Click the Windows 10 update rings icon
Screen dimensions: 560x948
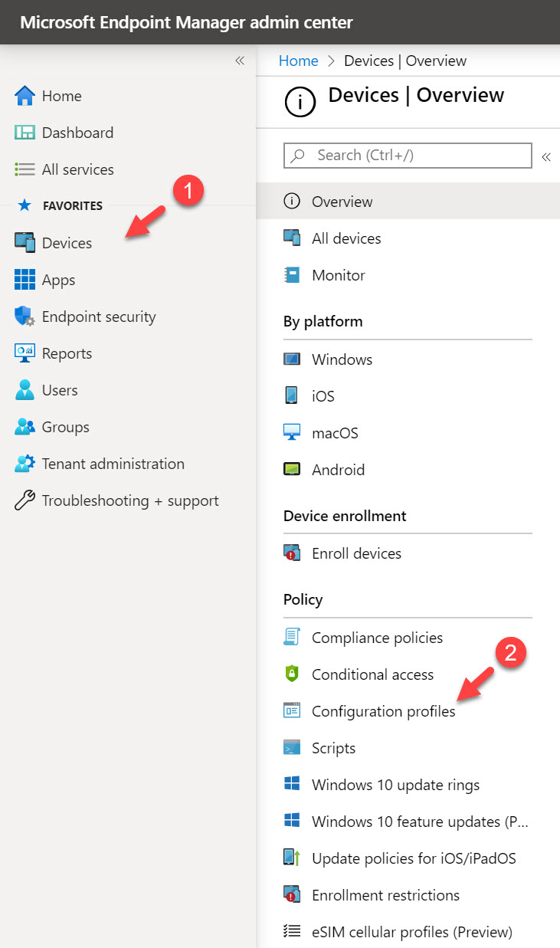click(292, 785)
